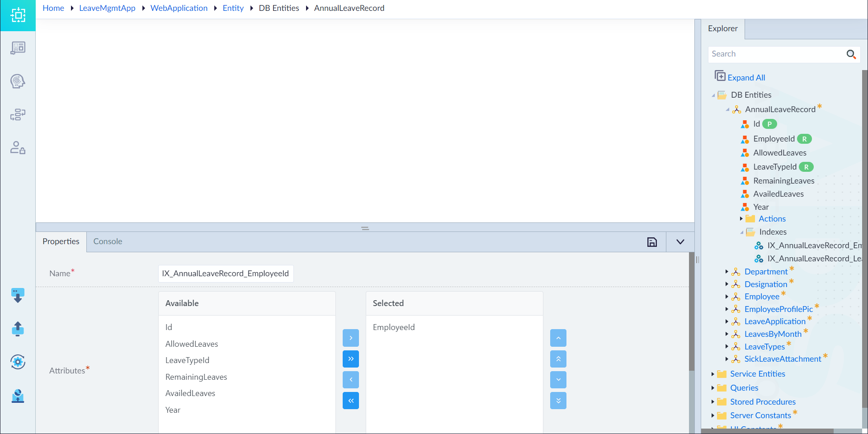Click Expand All in Explorer
The image size is (868, 434).
(x=740, y=77)
